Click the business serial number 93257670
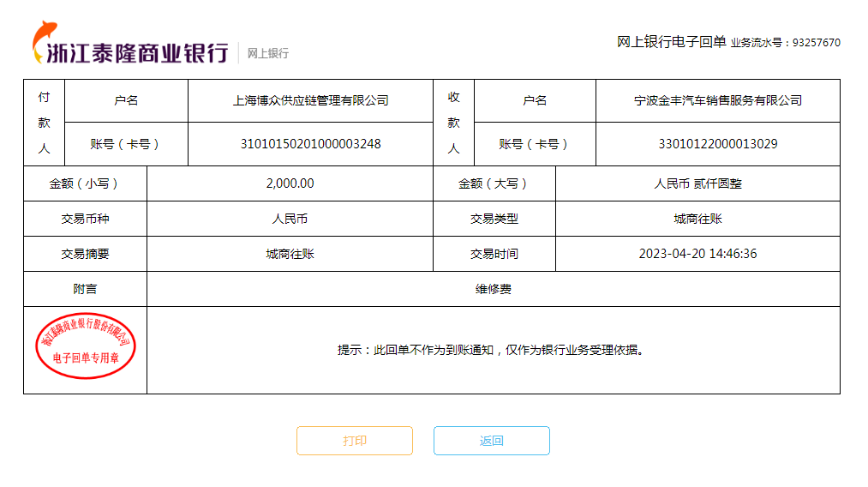Screen dimensions: 868x487 pyautogui.click(x=816, y=43)
